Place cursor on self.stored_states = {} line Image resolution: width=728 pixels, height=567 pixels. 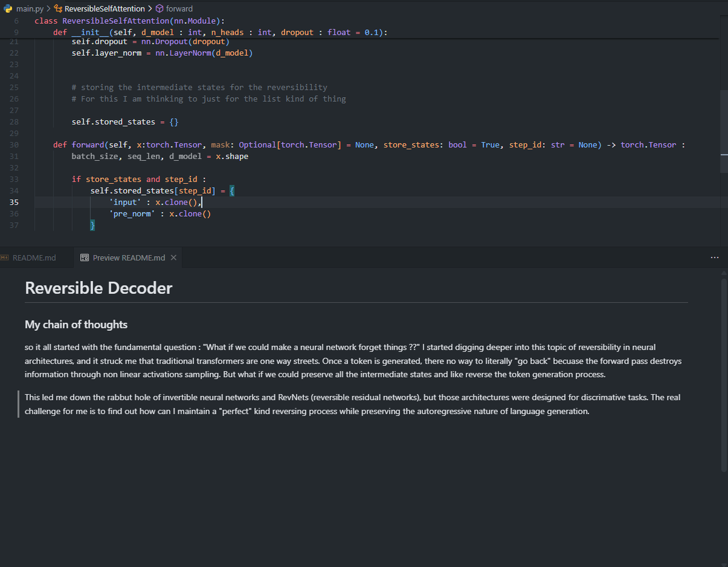[124, 121]
